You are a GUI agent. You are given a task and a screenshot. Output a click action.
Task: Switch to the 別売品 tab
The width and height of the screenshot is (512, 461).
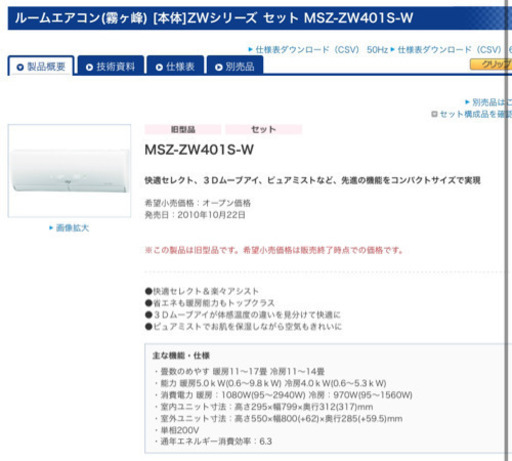(235, 66)
